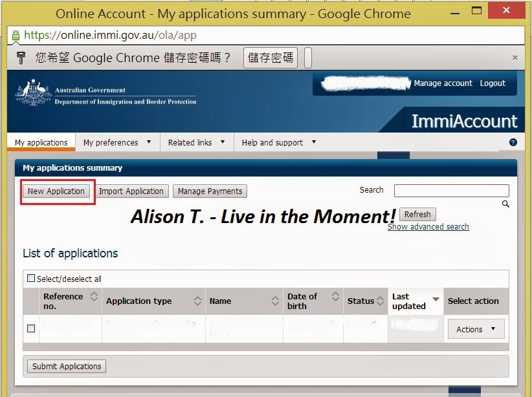Viewport: 532px width, 397px height.
Task: Click the browser address bar URL
Action: point(110,36)
